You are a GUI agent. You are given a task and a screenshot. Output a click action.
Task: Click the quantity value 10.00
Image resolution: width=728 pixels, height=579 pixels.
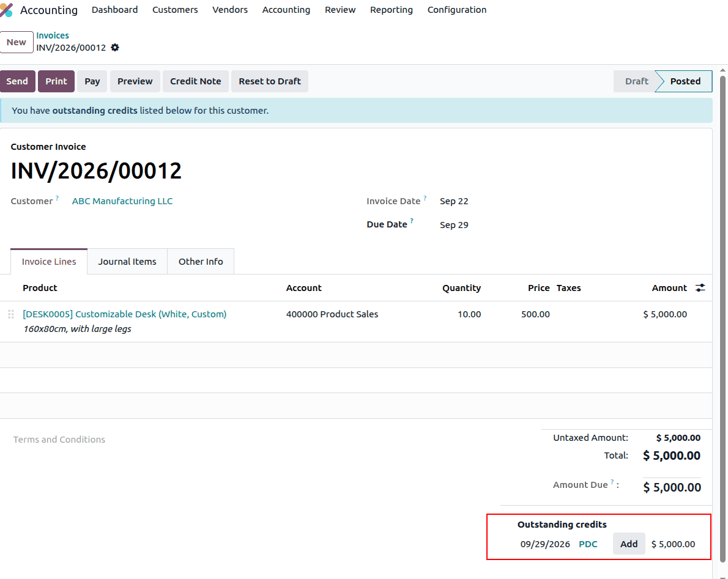click(x=469, y=314)
